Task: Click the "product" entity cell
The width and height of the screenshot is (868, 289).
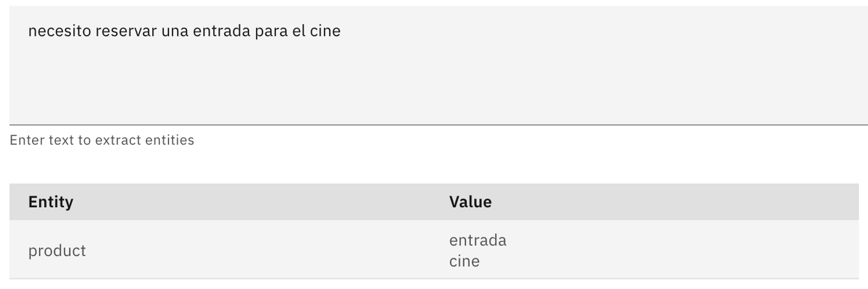Action: pyautogui.click(x=57, y=251)
